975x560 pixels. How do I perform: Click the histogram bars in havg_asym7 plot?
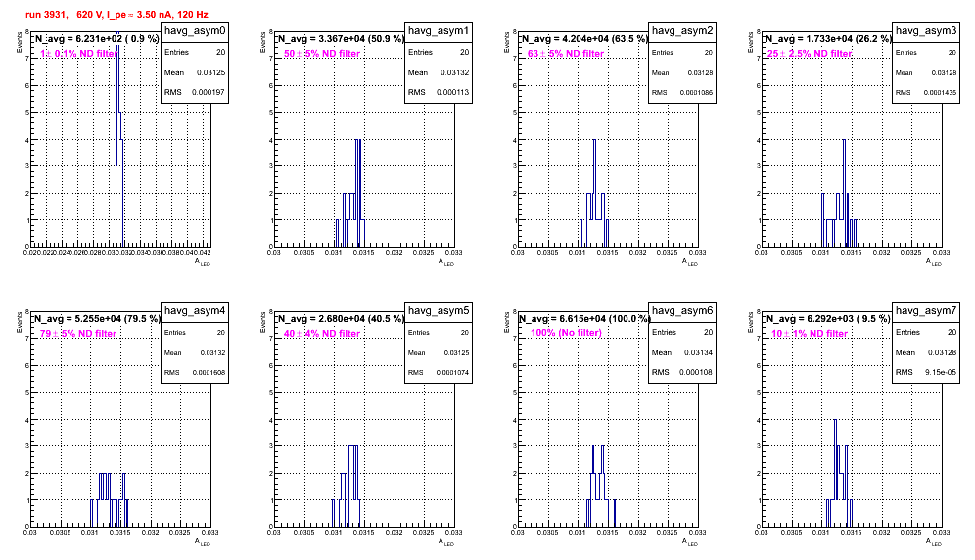840,473
